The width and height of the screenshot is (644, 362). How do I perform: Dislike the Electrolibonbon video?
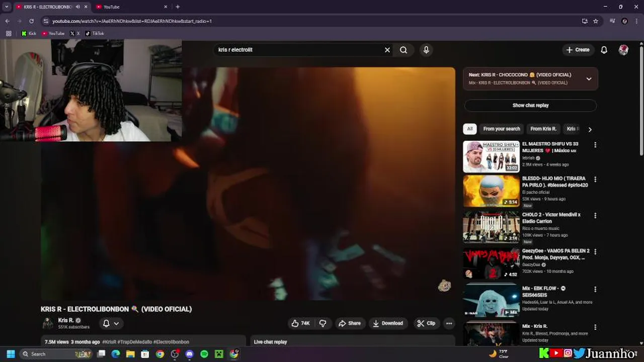324,323
